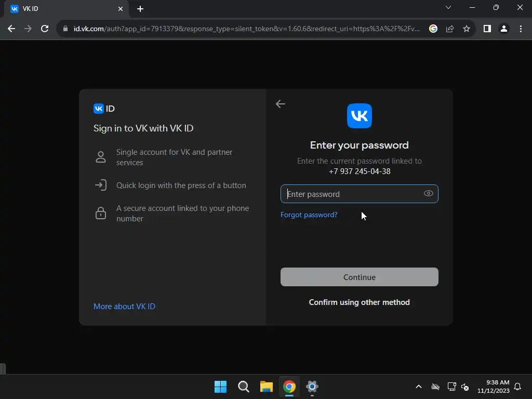Click Chrome icon in taskbar

point(289,387)
